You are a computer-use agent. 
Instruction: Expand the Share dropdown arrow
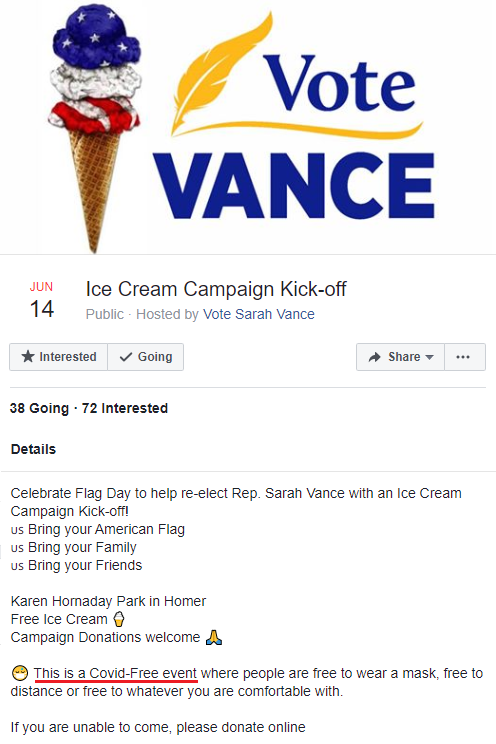click(x=430, y=357)
